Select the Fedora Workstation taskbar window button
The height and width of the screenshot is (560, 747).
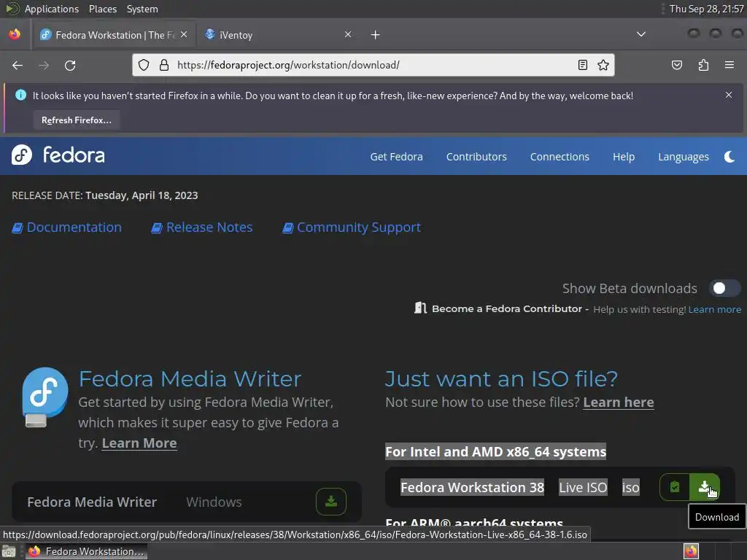point(86,551)
